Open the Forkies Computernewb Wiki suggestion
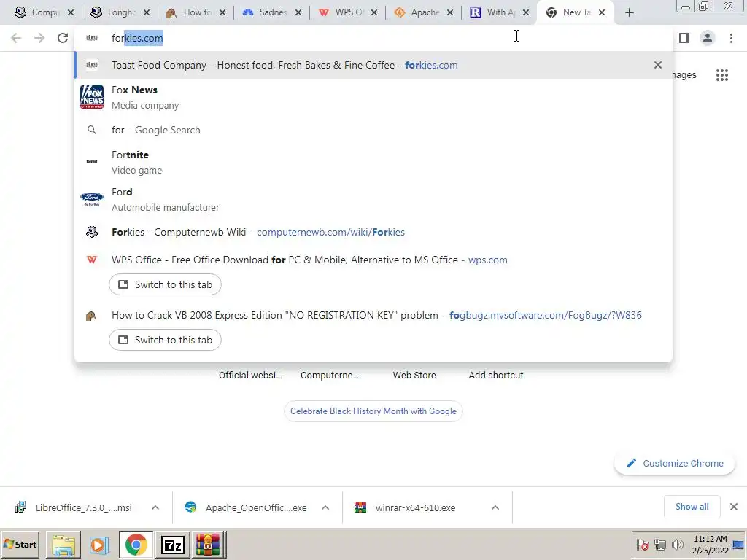This screenshot has height=560, width=747. click(373, 232)
